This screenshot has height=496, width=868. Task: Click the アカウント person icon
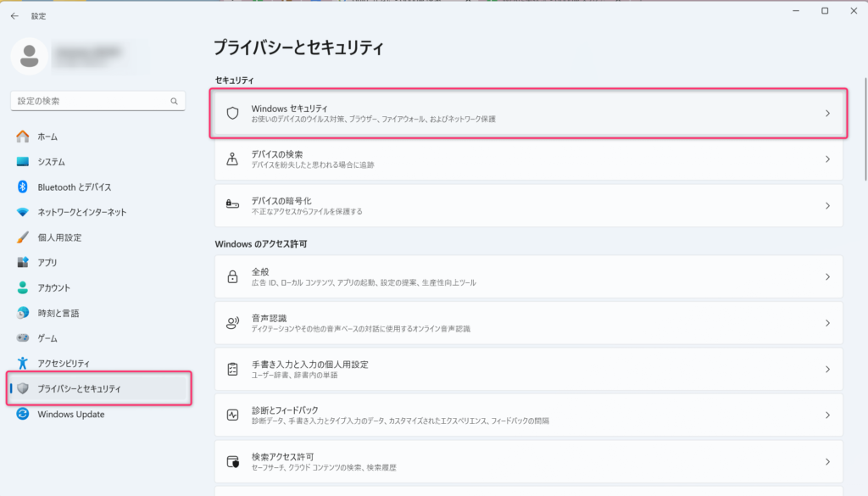pos(23,287)
